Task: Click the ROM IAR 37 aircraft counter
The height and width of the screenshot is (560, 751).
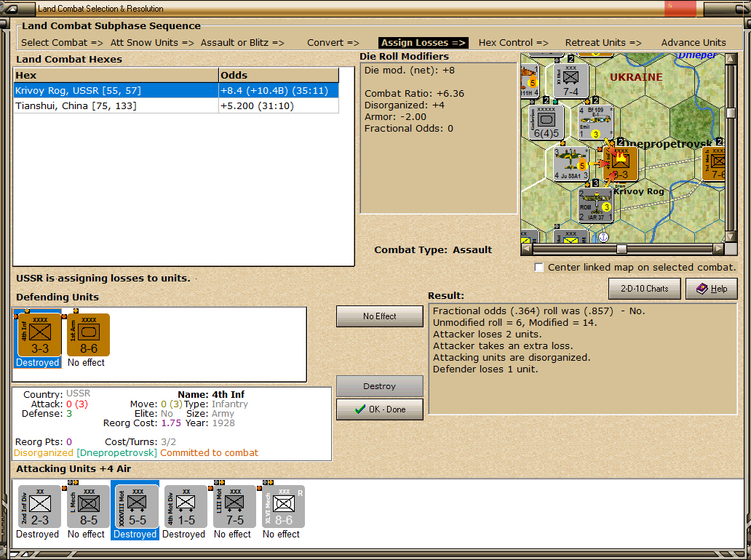Action: pos(595,205)
